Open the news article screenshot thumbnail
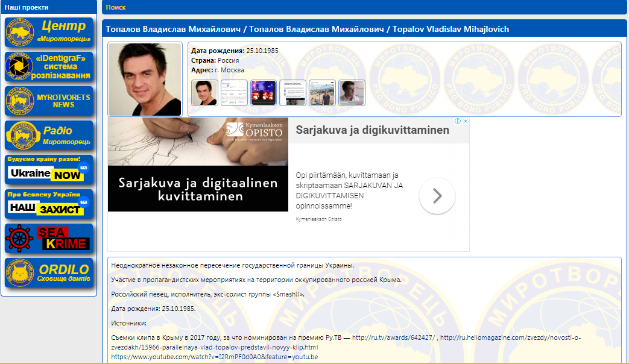The image size is (629, 364). pos(293,93)
